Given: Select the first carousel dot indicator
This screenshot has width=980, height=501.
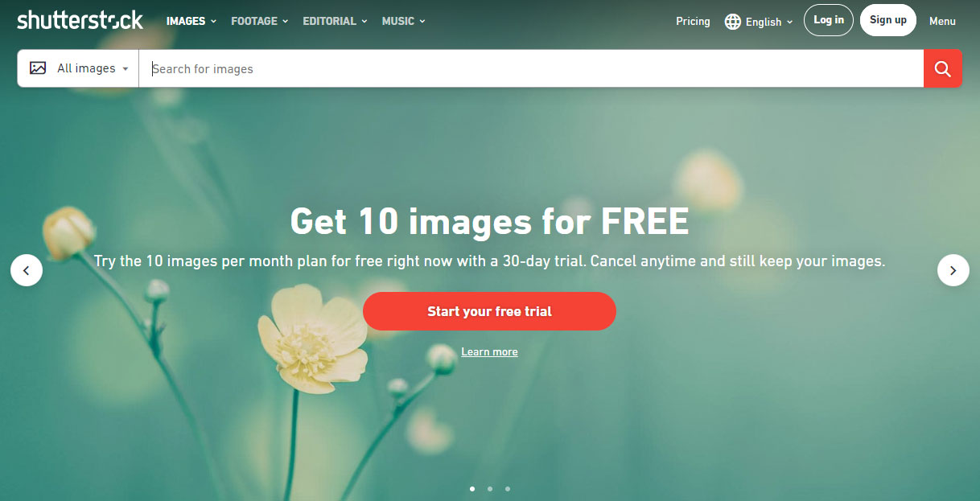Looking at the screenshot, I should pos(472,488).
